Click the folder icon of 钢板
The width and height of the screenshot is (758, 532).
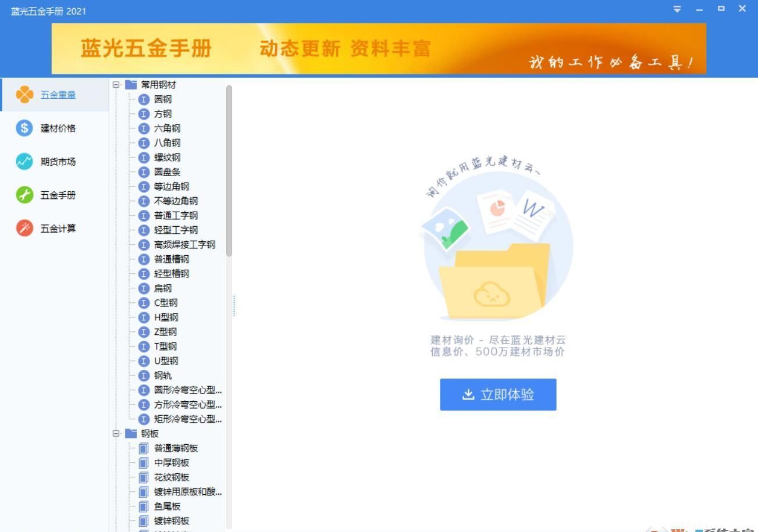(x=131, y=433)
